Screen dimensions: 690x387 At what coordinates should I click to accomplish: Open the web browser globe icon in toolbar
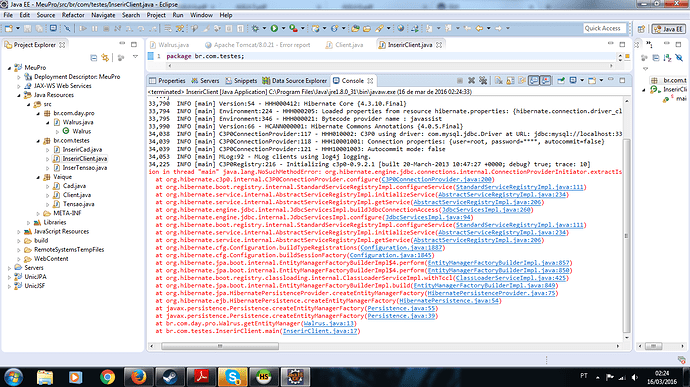[x=400, y=29]
